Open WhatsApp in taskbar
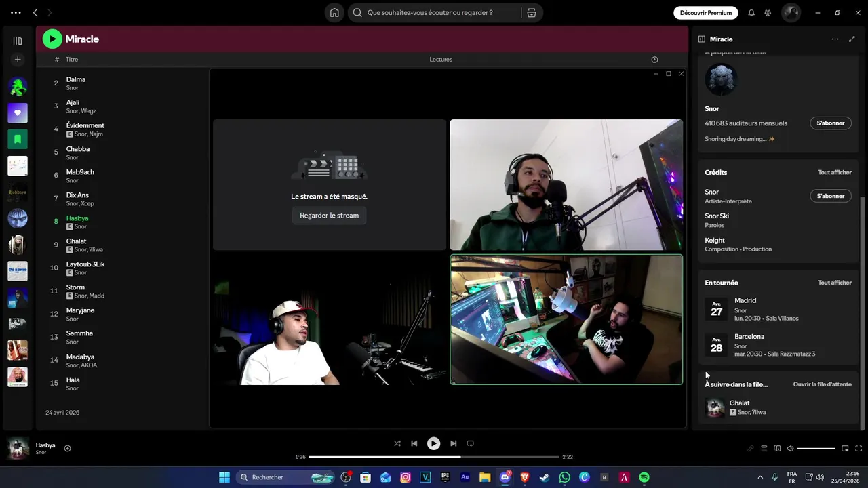This screenshot has width=868, height=488. pos(565,477)
